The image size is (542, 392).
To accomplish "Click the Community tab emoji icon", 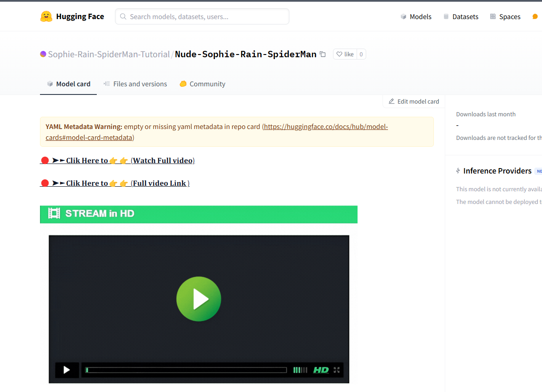I will point(183,84).
